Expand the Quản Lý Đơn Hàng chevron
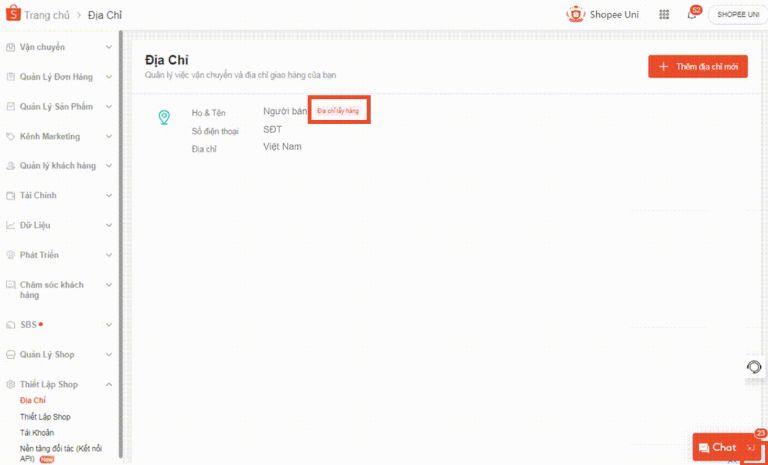Screen dimensions: 768x465 109,77
